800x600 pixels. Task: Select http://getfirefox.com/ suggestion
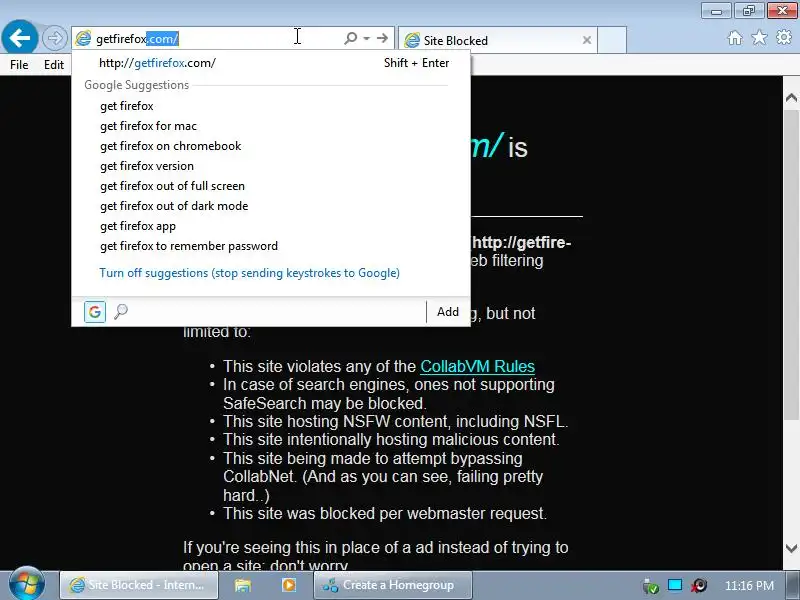270,63
